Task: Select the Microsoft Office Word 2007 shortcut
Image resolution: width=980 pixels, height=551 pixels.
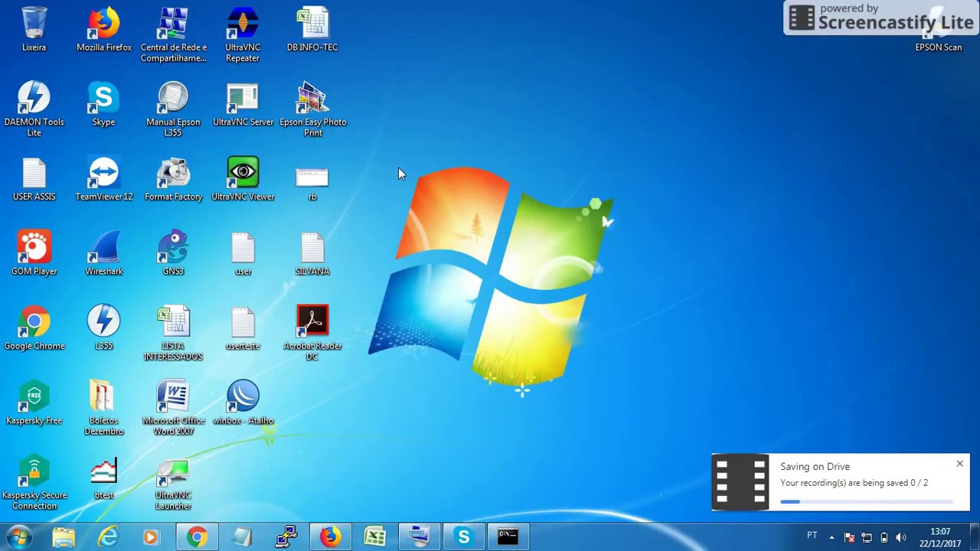Action: point(173,409)
